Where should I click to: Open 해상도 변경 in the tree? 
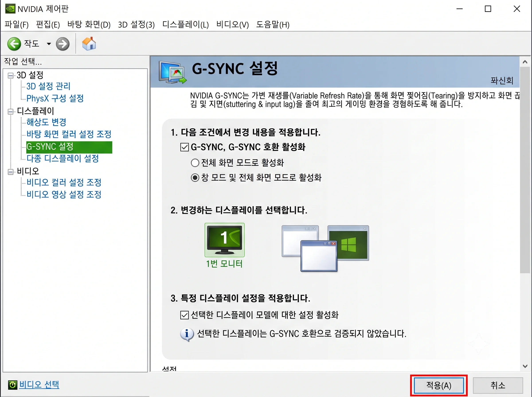(46, 122)
